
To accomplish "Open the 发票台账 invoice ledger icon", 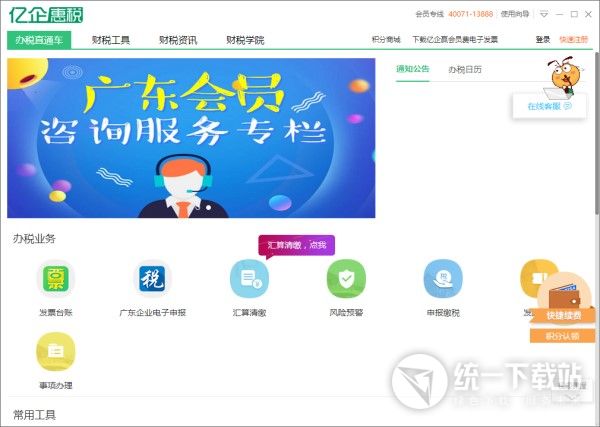I will click(55, 279).
